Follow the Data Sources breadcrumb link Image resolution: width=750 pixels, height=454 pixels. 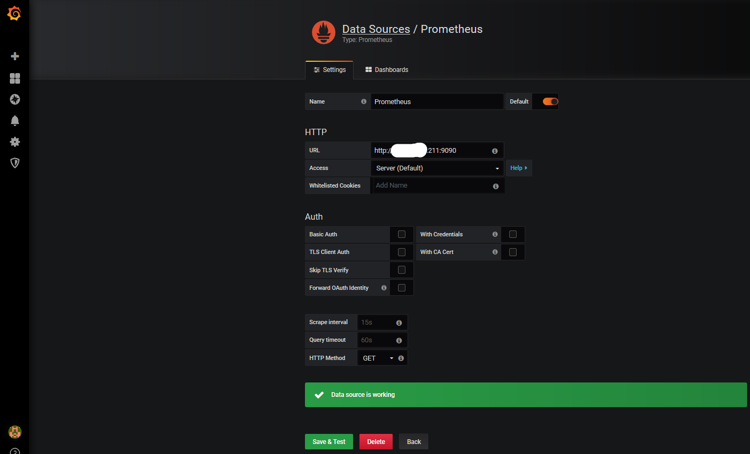[376, 29]
